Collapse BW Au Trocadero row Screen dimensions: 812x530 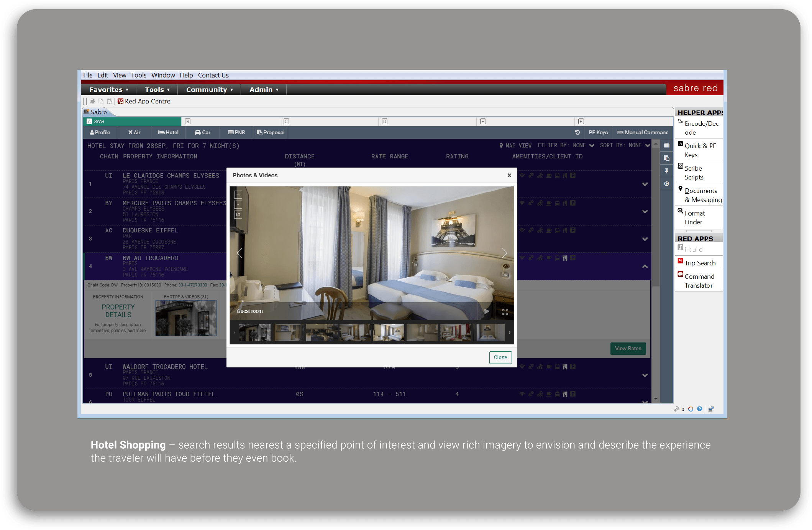[x=645, y=266]
